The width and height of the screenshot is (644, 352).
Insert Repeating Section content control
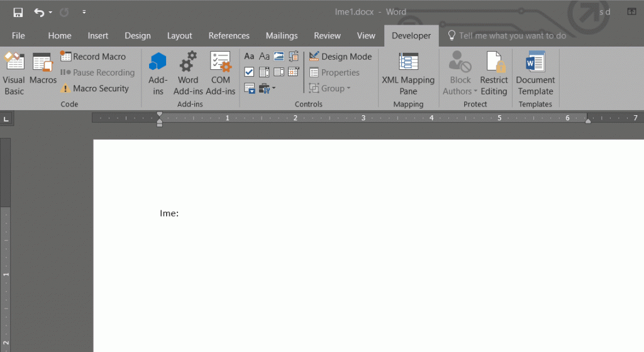click(249, 88)
